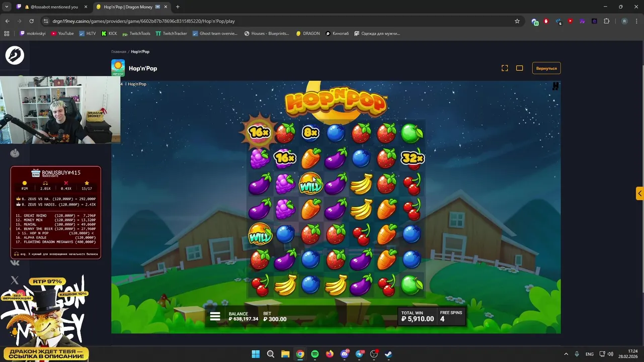
Task: Open File Explorer from taskbar
Action: click(x=285, y=354)
